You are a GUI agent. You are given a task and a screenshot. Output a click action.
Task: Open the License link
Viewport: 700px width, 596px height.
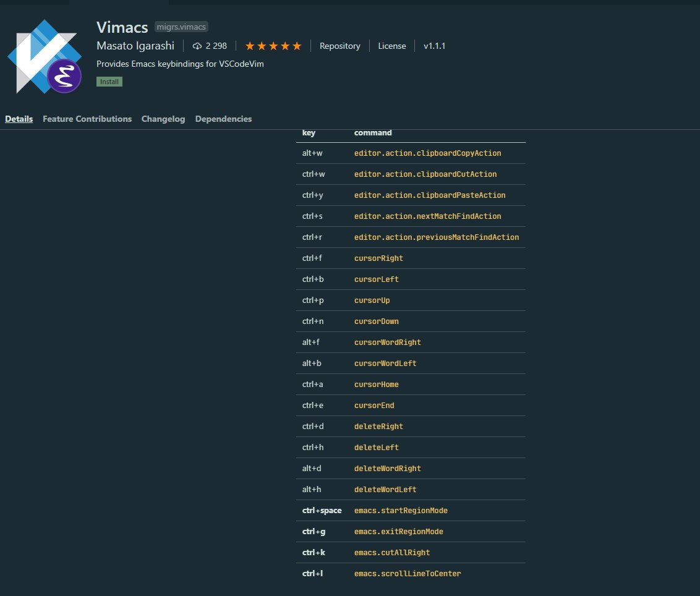392,46
